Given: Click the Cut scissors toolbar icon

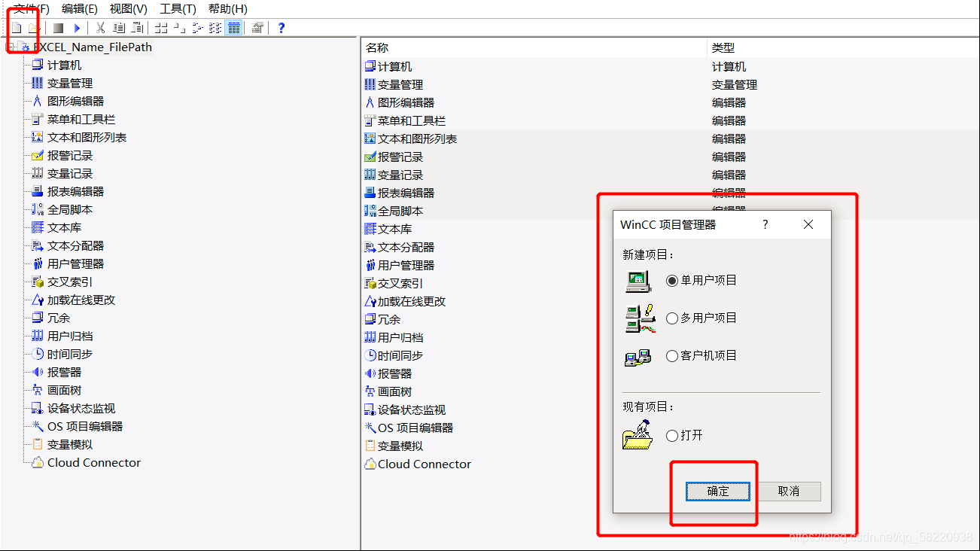Looking at the screenshot, I should tap(100, 28).
